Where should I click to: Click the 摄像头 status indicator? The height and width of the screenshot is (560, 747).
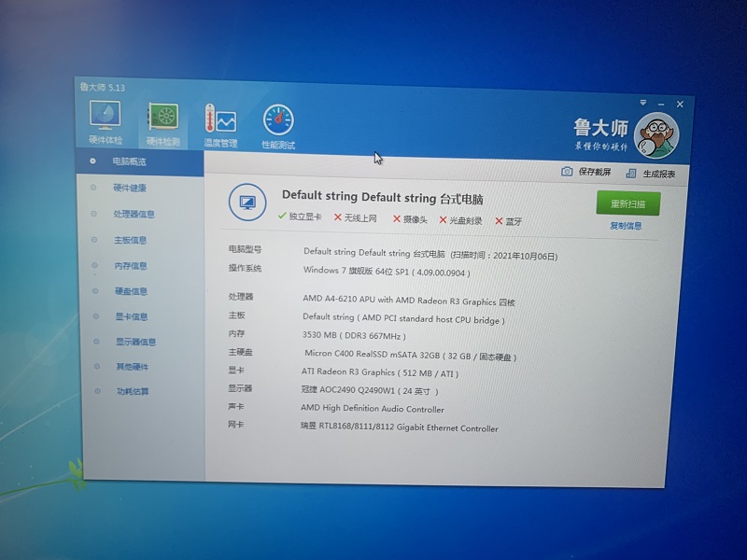[410, 219]
